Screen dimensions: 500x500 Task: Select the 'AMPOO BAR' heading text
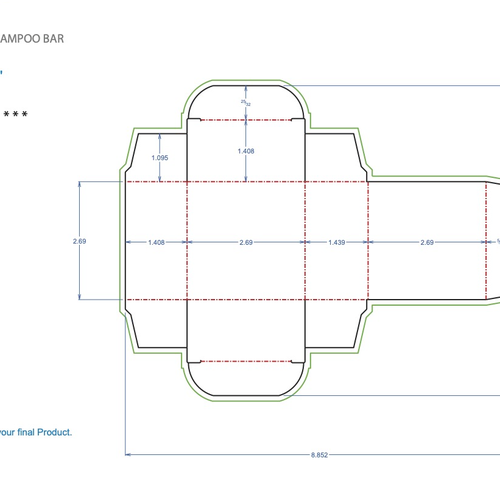[x=32, y=39]
